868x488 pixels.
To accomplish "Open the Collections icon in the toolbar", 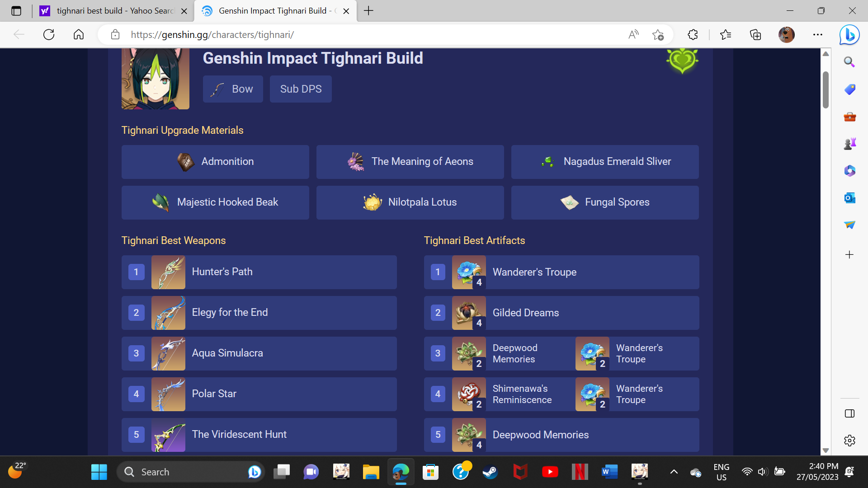I will point(755,34).
